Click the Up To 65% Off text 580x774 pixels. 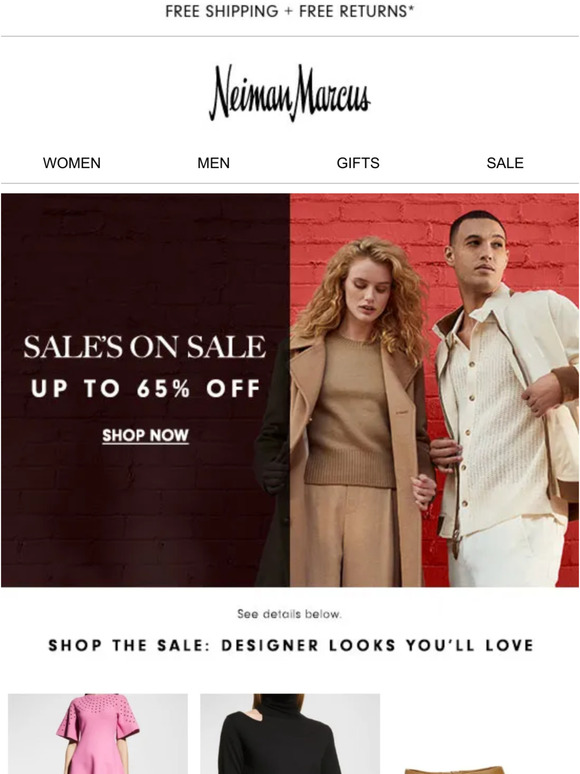click(146, 388)
